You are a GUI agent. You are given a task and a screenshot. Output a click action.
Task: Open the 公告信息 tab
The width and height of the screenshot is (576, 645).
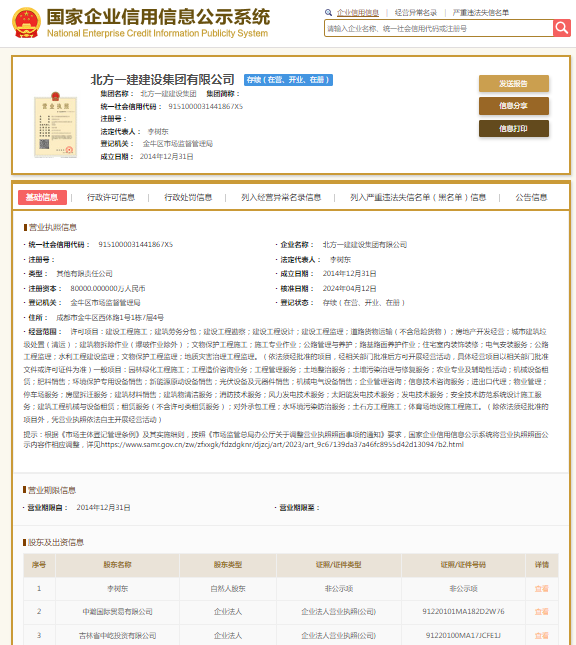coord(531,197)
